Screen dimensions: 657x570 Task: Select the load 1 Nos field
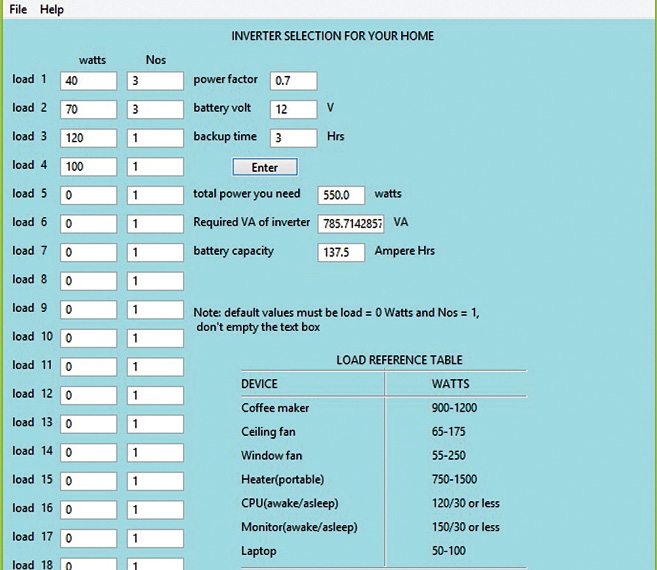tap(155, 80)
